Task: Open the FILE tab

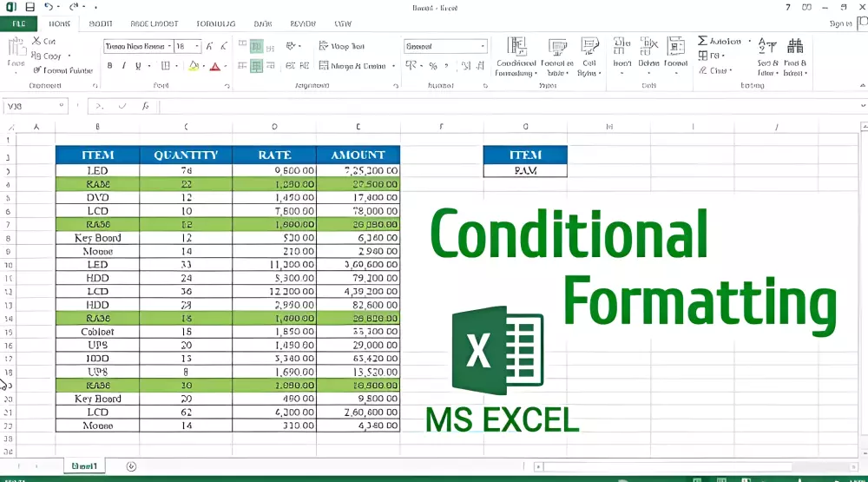Action: 19,23
